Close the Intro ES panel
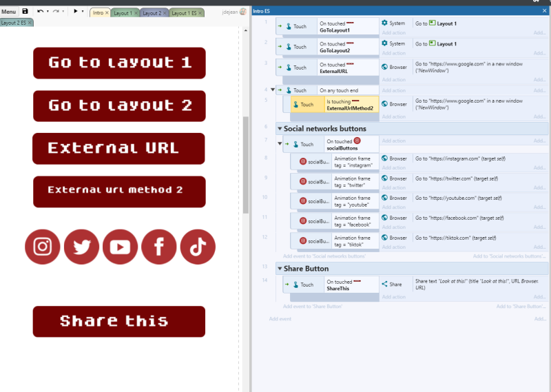This screenshot has height=392, width=551. [544, 11]
